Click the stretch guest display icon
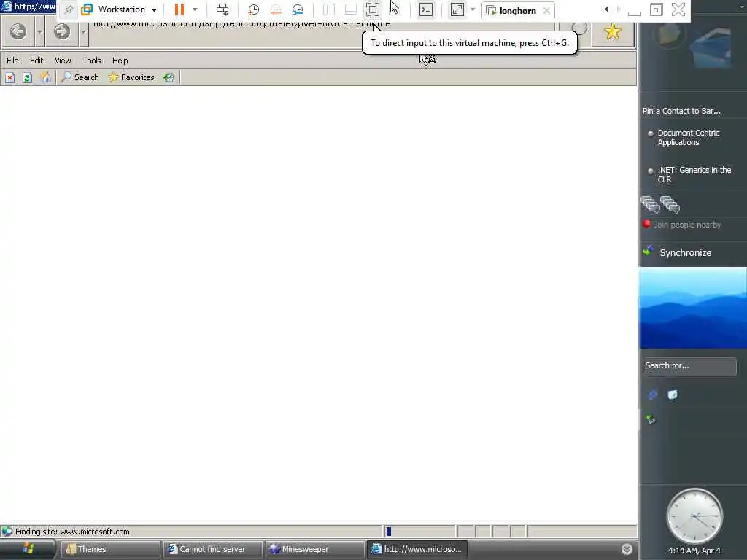Screen dimensions: 747x560 coord(457,9)
